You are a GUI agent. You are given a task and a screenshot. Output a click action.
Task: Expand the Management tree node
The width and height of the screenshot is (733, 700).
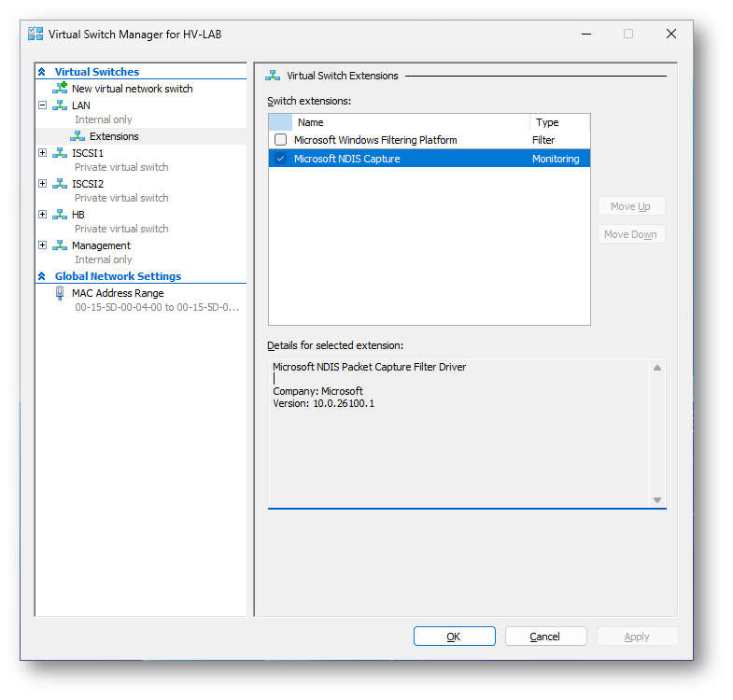pos(42,245)
